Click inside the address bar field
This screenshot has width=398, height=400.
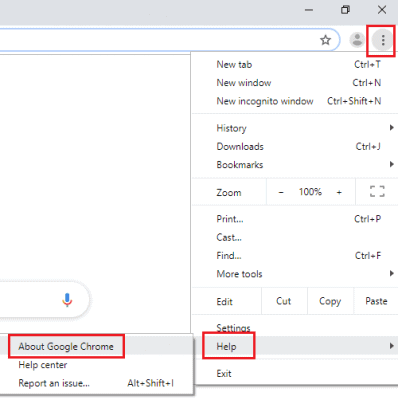157,40
